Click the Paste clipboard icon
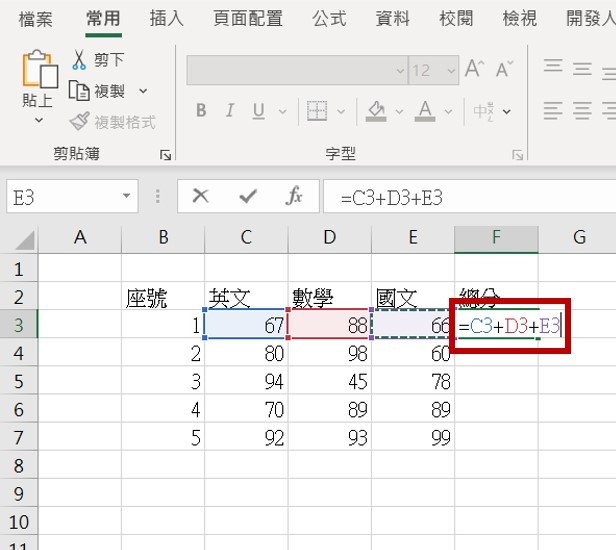This screenshot has height=550, width=616. (x=40, y=69)
